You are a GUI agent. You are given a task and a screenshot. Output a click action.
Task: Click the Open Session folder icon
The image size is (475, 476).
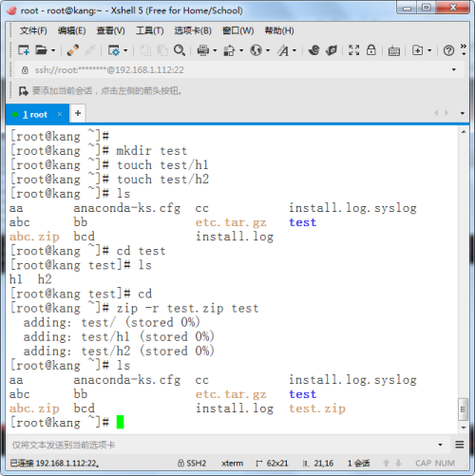[41, 50]
